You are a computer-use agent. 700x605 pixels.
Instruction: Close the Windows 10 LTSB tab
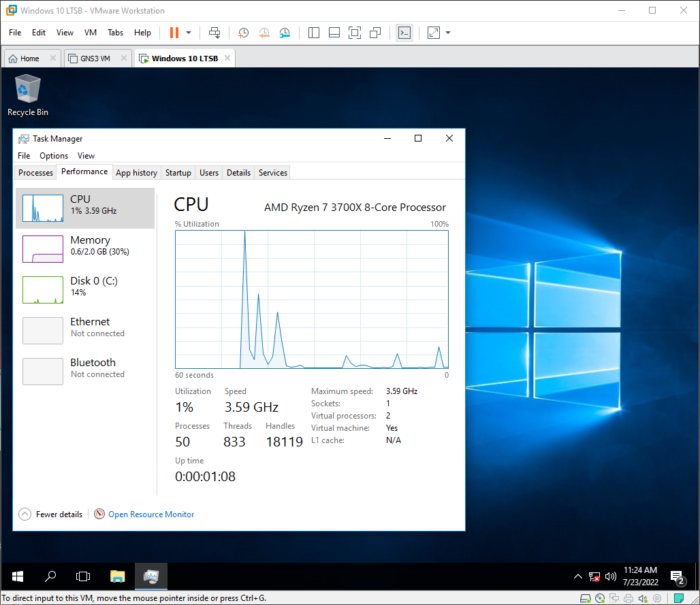click(227, 58)
